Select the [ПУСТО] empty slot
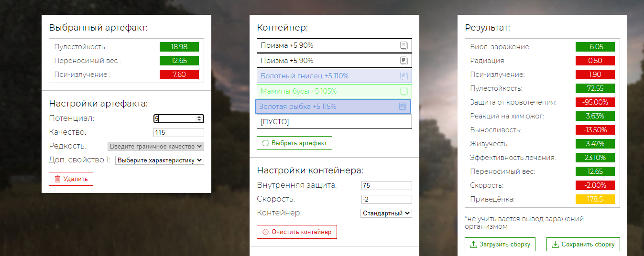The image size is (644, 256). coord(334,122)
